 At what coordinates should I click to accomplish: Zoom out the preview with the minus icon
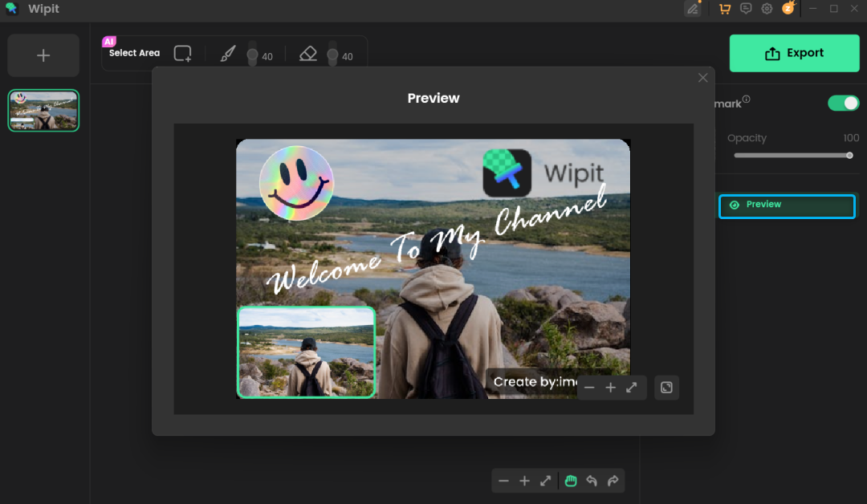tap(589, 388)
